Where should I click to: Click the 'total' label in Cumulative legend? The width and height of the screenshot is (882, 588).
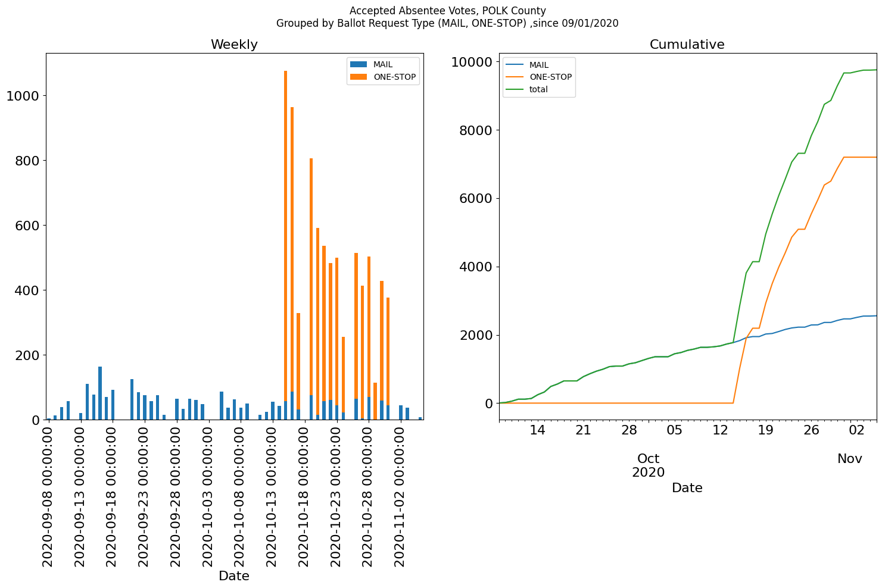click(x=538, y=89)
